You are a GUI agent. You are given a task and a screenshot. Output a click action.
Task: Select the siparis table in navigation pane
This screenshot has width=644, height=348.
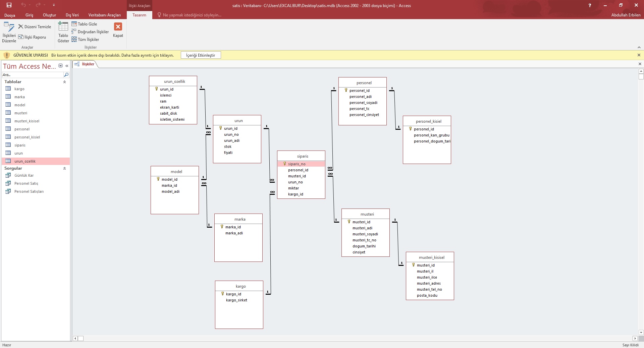[x=20, y=145]
